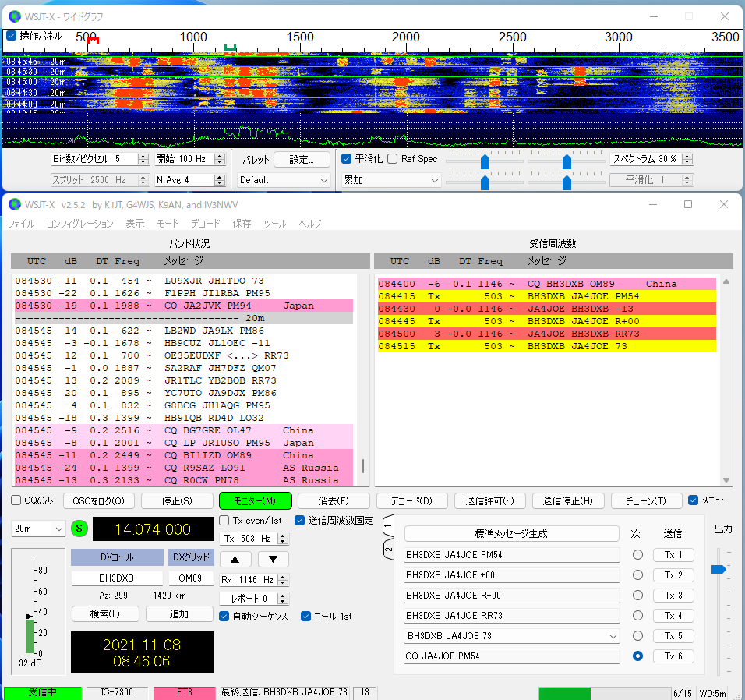Click the up arrow to raise Tx frequency
Screen dimensions: 745x700
pos(235,559)
